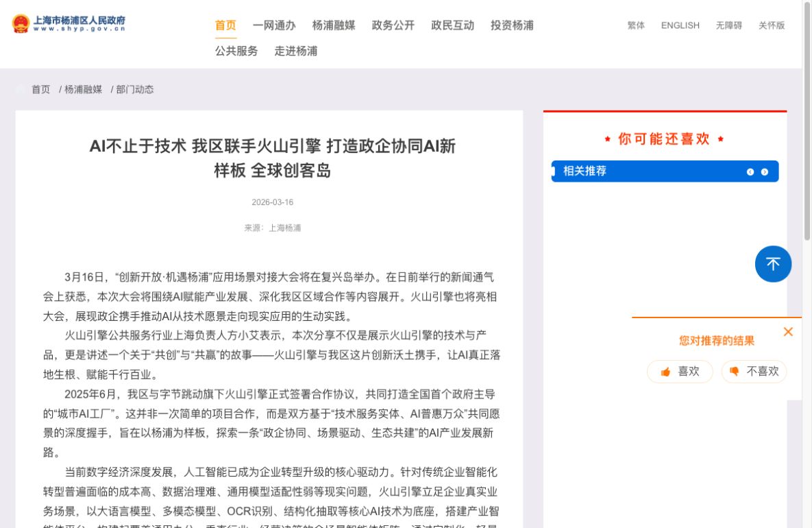Enable 无障碍 accessibility mode
Image resolution: width=812 pixels, height=528 pixels.
click(728, 25)
